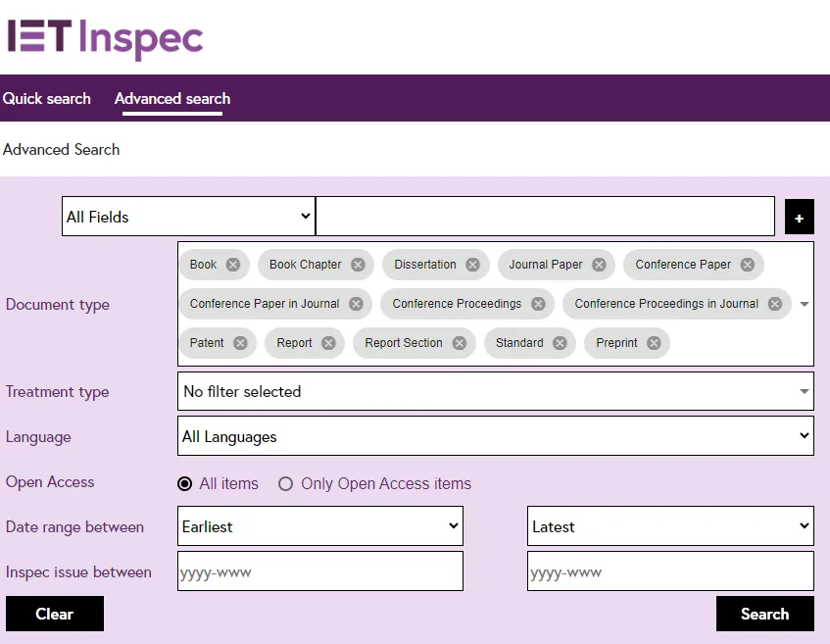Expand the Treatment type filter dropdown
Image resolution: width=830 pixels, height=644 pixels.
495,391
